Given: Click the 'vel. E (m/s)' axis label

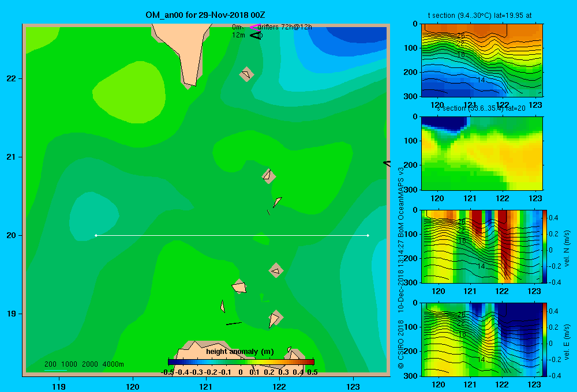Looking at the screenshot, I should pos(567,342).
